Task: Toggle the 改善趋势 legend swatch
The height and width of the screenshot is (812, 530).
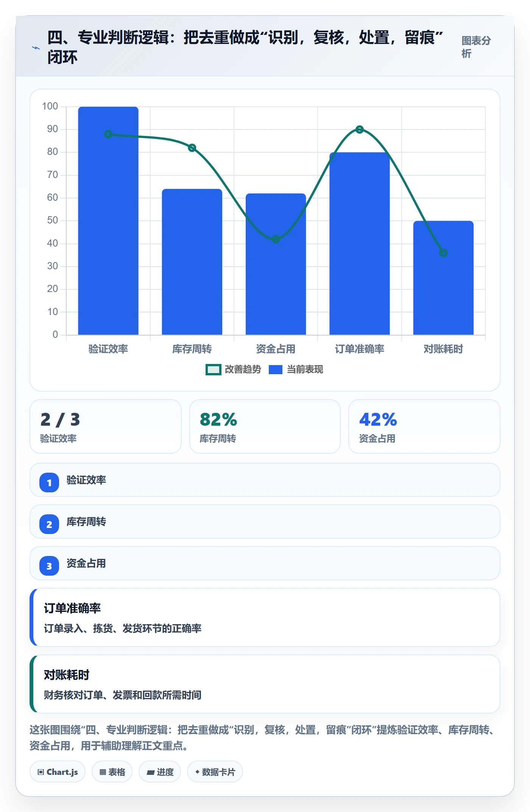Action: [x=213, y=370]
